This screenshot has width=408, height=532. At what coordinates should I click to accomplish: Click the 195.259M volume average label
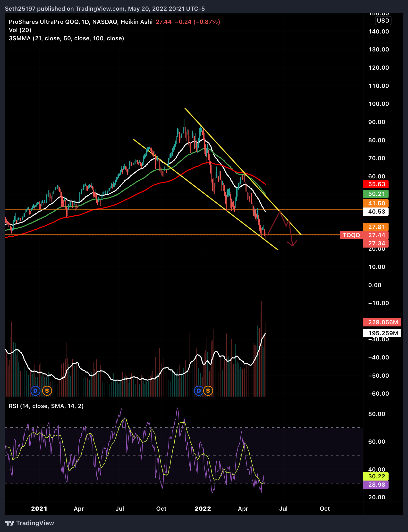[382, 333]
